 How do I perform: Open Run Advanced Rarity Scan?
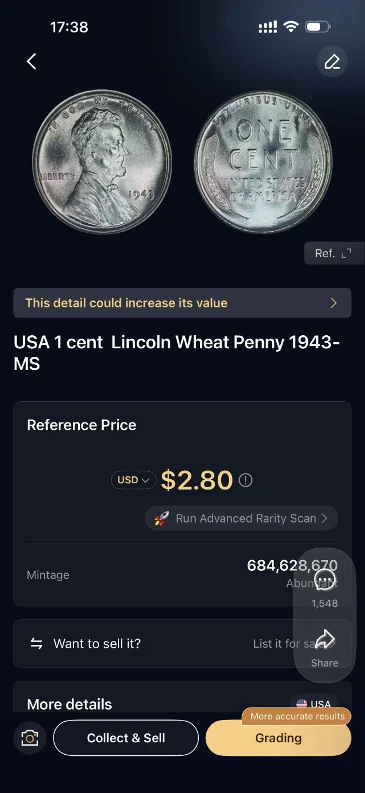[242, 518]
